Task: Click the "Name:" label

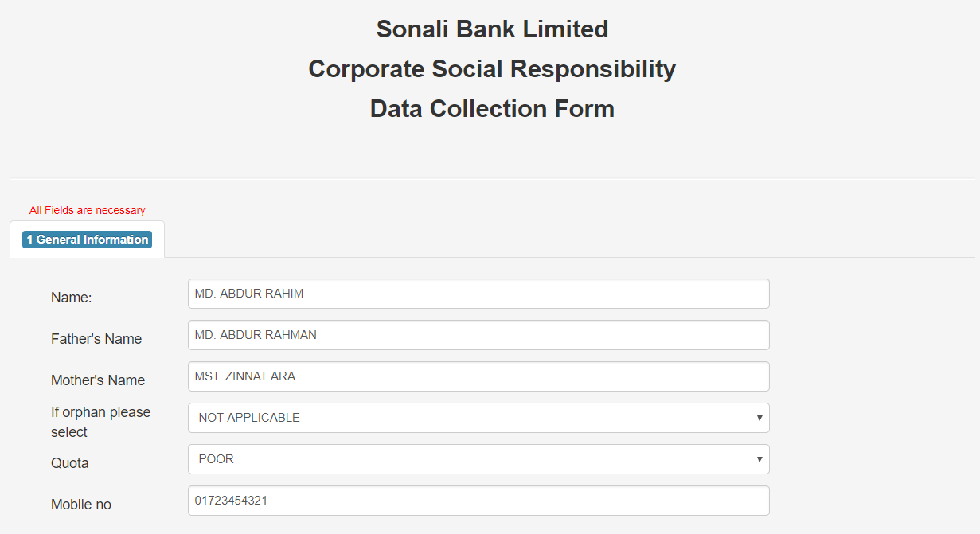Action: tap(72, 298)
